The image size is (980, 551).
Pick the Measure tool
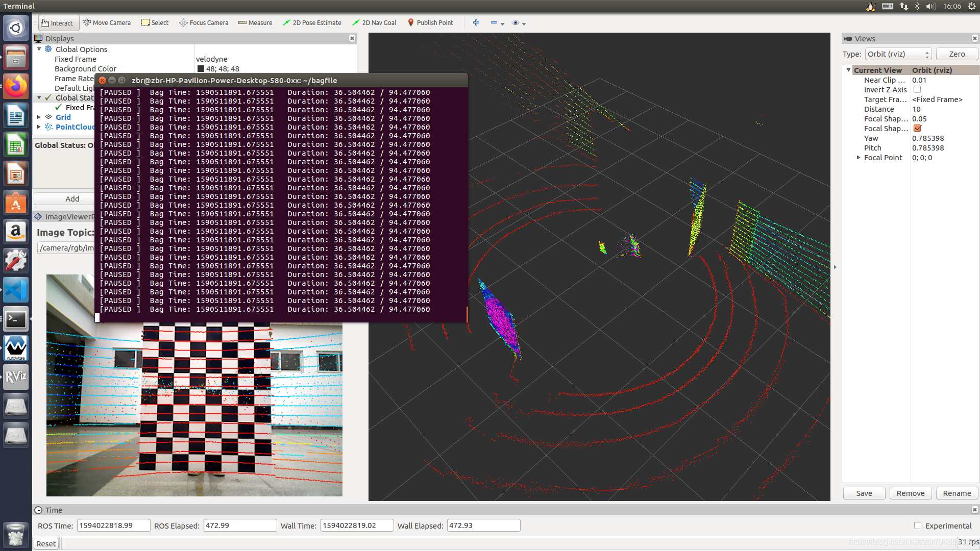tap(255, 23)
